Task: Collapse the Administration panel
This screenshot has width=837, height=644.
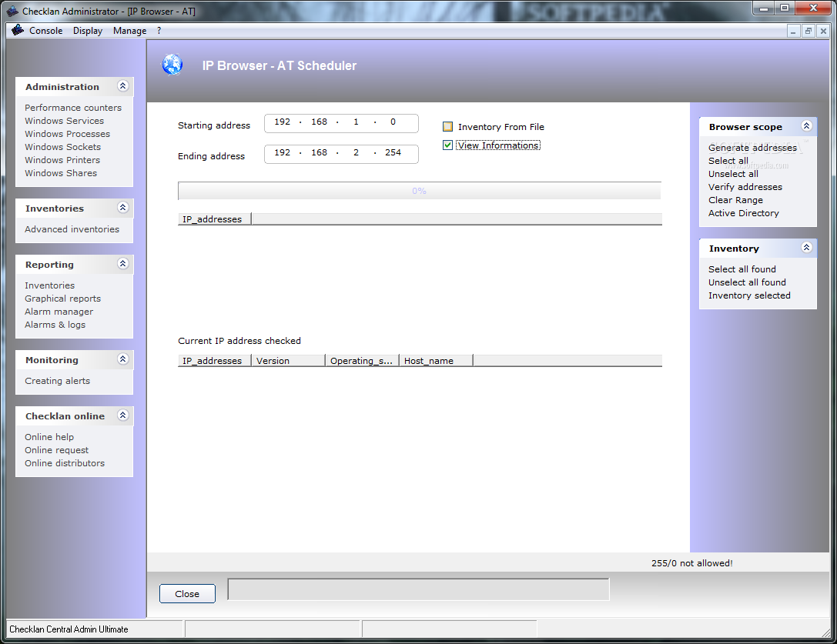Action: 122,86
